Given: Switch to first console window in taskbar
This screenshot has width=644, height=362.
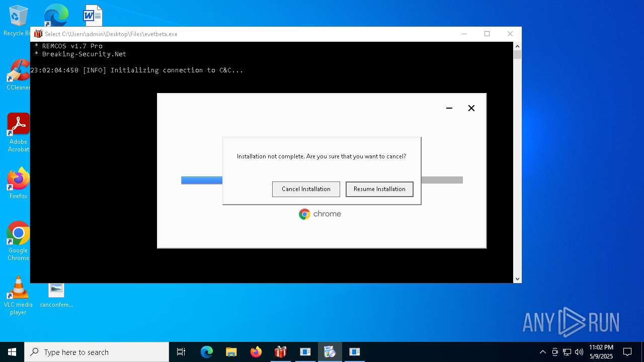Looking at the screenshot, I should tap(305, 352).
